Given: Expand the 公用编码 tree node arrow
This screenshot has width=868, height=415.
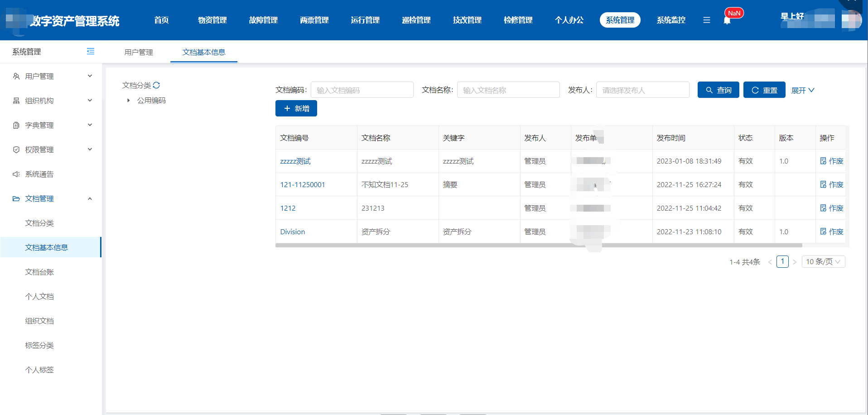Looking at the screenshot, I should pos(128,101).
